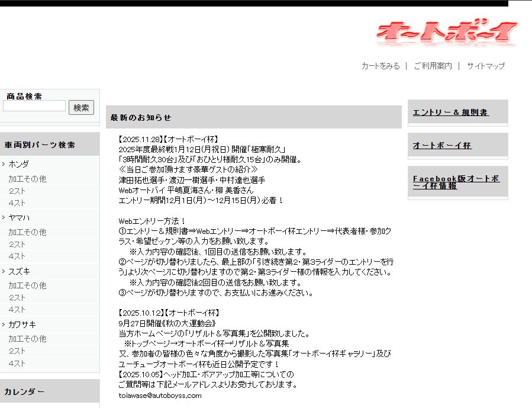Expand the ホンダ parts category
Image resolution: width=532 pixels, height=408 pixels.
18,164
